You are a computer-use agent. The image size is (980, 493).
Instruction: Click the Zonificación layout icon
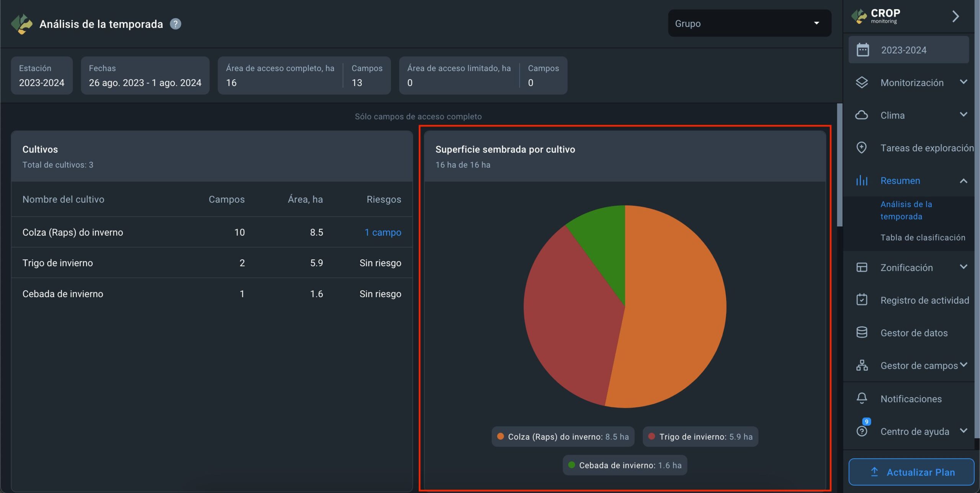click(862, 267)
